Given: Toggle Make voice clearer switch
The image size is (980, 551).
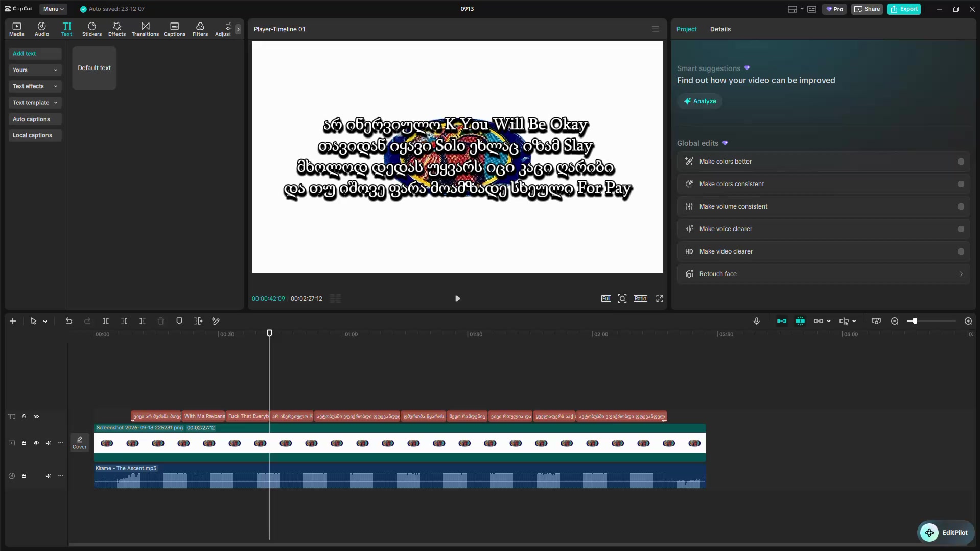Looking at the screenshot, I should tap(961, 229).
